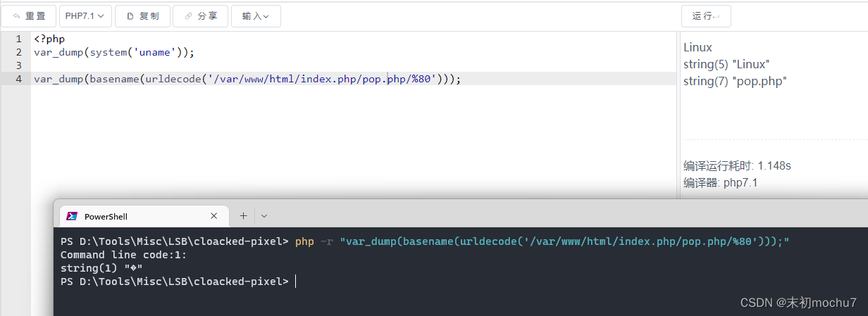Click the last PowerShell prompt line

(x=175, y=282)
